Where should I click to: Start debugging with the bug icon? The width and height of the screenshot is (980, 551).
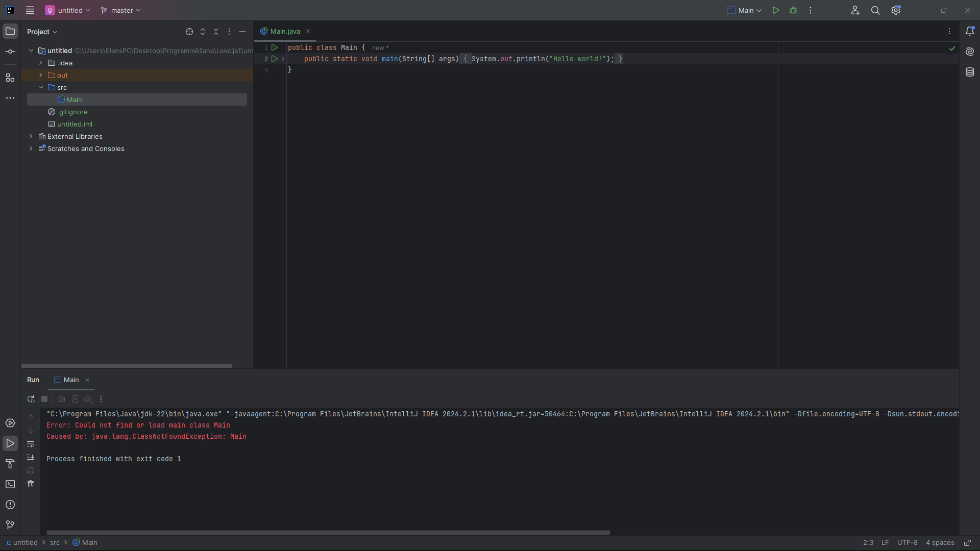coord(794,10)
